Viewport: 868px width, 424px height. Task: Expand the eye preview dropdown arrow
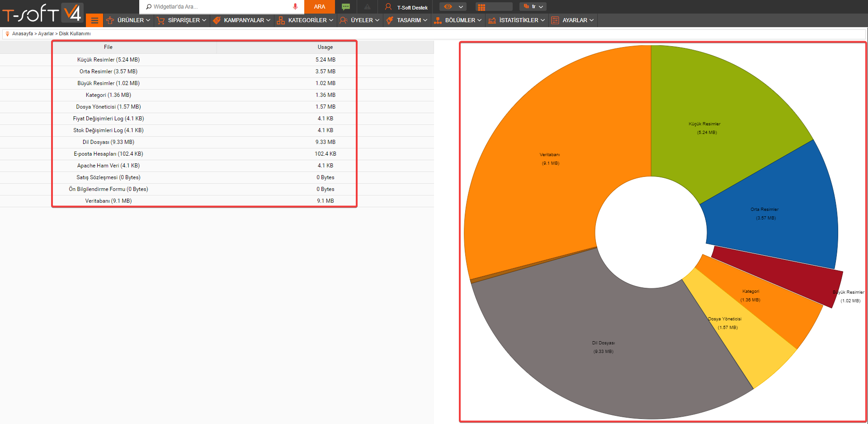click(x=461, y=7)
